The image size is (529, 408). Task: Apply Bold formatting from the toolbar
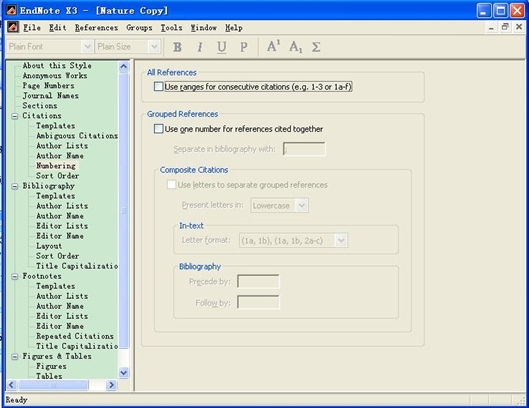(x=177, y=47)
